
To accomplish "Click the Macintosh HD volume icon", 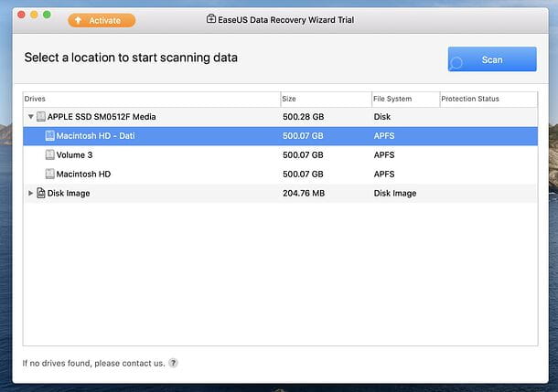I will (x=49, y=174).
